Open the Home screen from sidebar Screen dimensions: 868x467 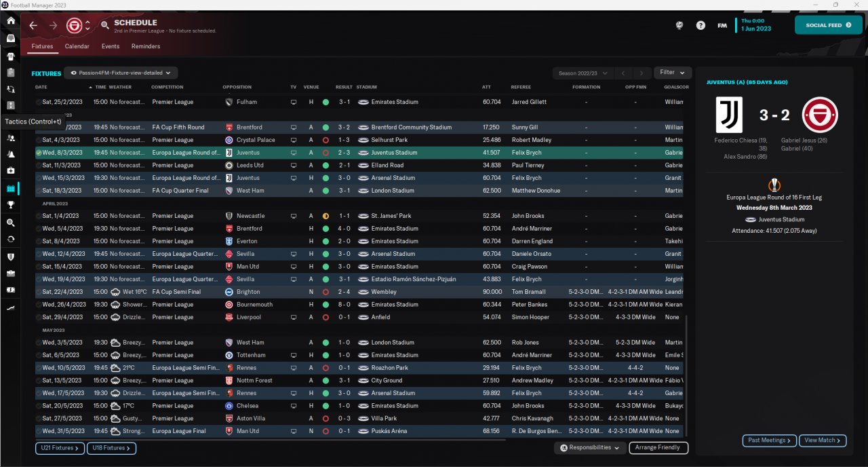[11, 21]
